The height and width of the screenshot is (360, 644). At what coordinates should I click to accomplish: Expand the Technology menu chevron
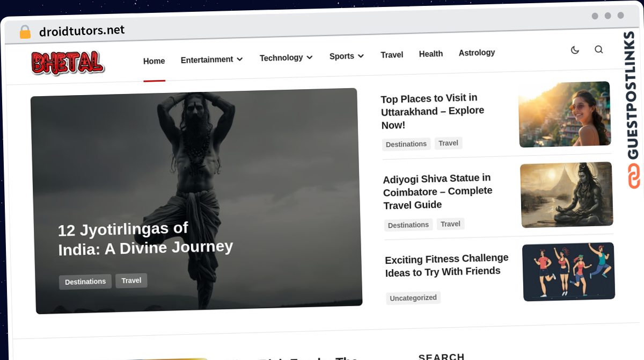310,57
